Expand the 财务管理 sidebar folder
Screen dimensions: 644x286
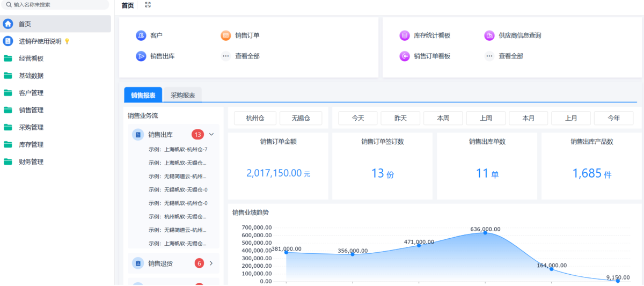coord(56,162)
